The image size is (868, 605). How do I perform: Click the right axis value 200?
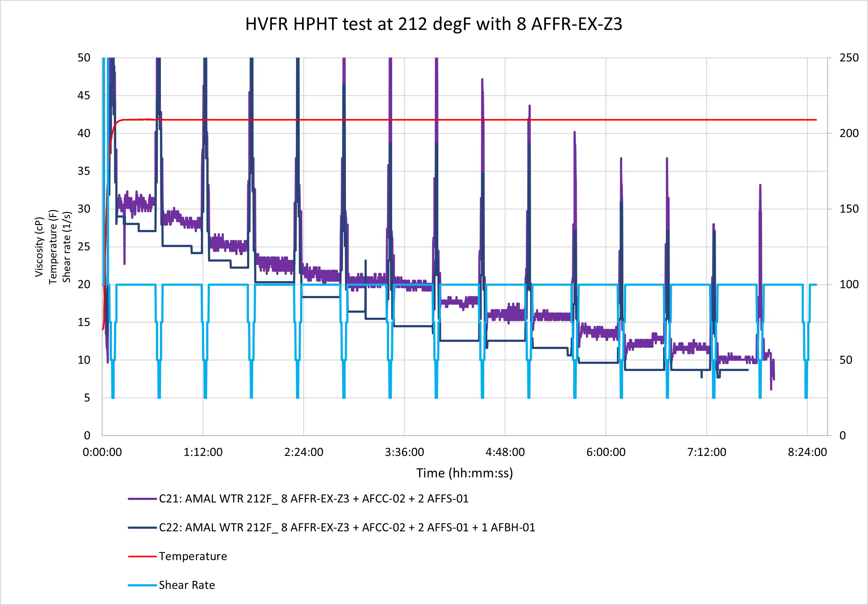pyautogui.click(x=849, y=133)
